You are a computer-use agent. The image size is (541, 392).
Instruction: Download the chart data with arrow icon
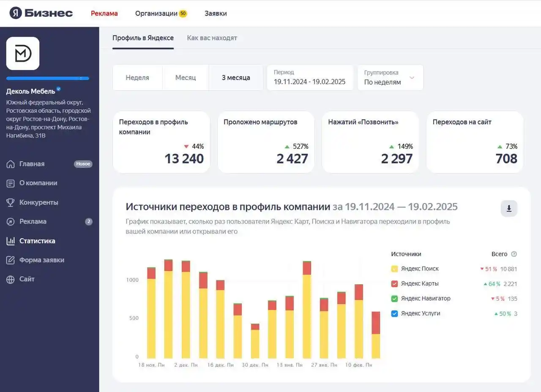(x=509, y=208)
